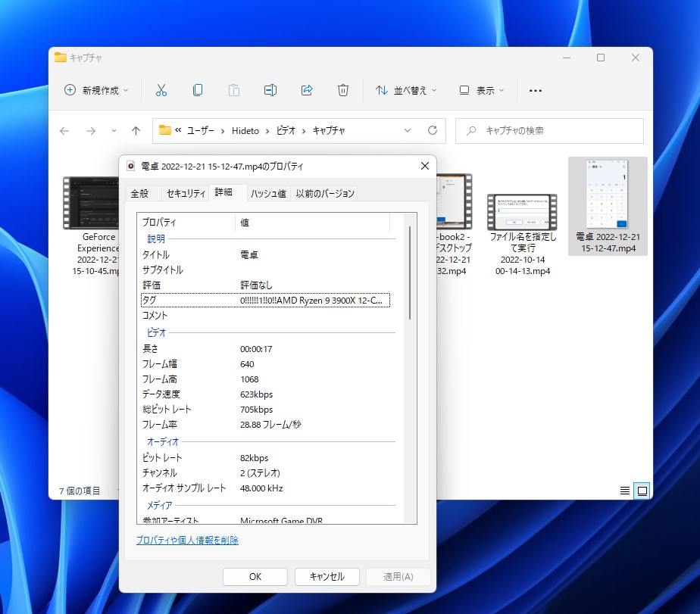Select the Rename icon in the toolbar
Screen dimensions: 700x614
pyautogui.click(x=270, y=90)
